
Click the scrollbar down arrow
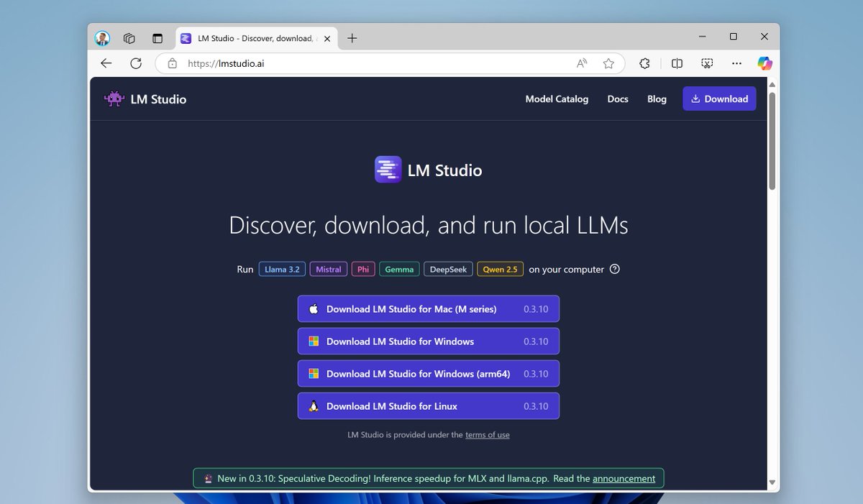[772, 482]
